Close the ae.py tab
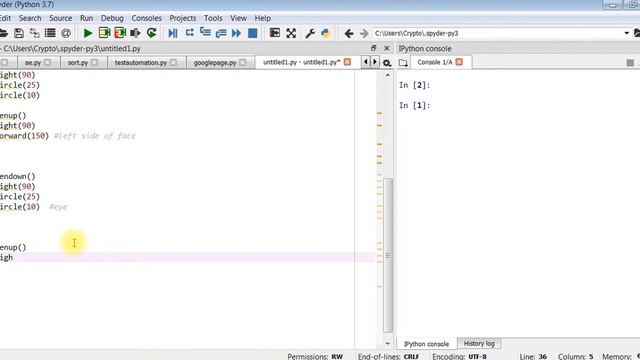640x360 pixels. click(47, 62)
